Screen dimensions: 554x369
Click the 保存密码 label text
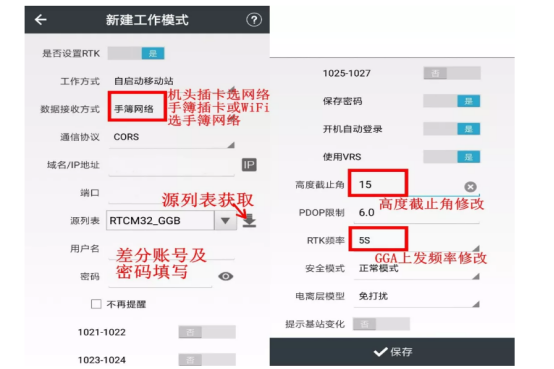coord(342,101)
